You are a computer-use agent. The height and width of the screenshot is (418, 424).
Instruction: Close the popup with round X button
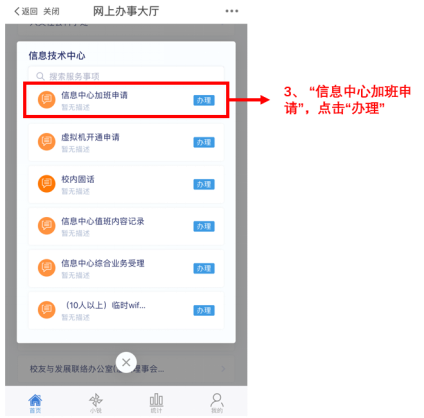[126, 362]
